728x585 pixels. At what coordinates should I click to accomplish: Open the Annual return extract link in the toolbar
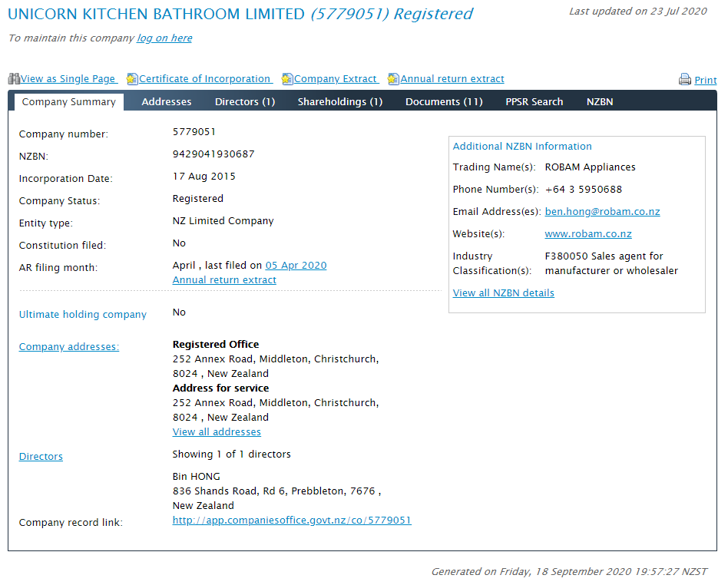coord(452,79)
